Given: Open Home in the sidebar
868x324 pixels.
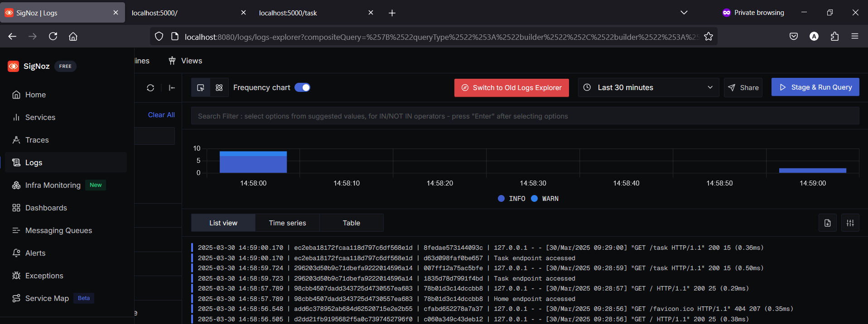Looking at the screenshot, I should (x=35, y=95).
